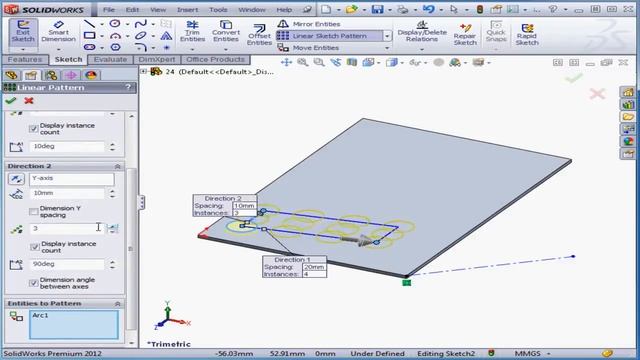This screenshot has height=360, width=640.
Task: Click the Section View icon
Action: (352, 62)
